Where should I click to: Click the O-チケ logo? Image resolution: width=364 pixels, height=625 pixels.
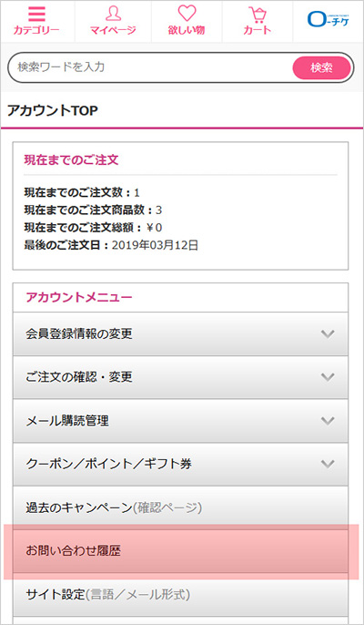coord(329,19)
